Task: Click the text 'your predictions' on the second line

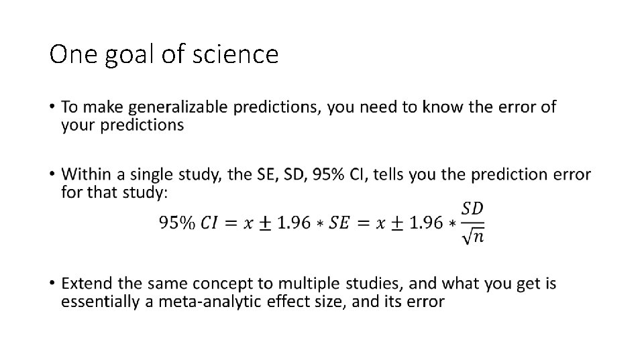Action: click(122, 125)
